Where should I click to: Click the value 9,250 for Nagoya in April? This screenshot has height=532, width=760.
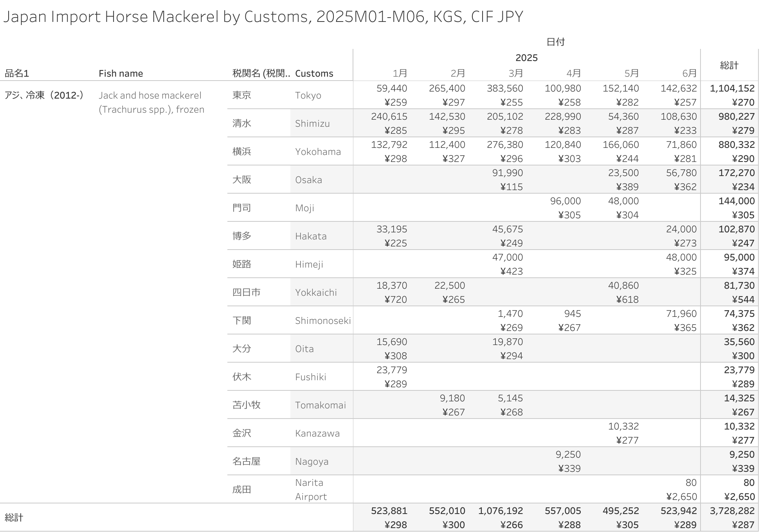coord(568,455)
